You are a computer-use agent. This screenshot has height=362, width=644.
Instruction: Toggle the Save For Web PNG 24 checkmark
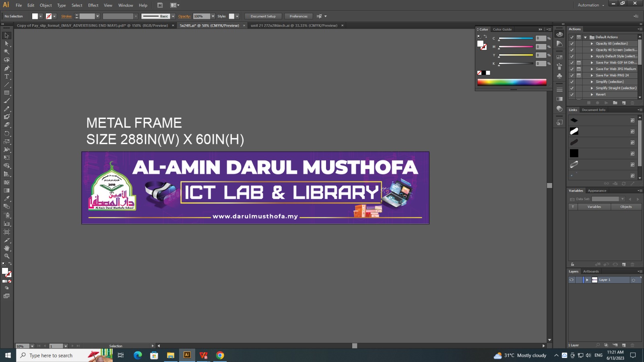pos(572,75)
